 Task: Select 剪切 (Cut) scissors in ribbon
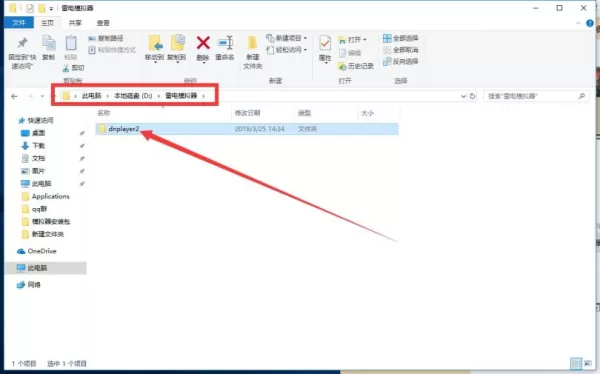pyautogui.click(x=73, y=68)
